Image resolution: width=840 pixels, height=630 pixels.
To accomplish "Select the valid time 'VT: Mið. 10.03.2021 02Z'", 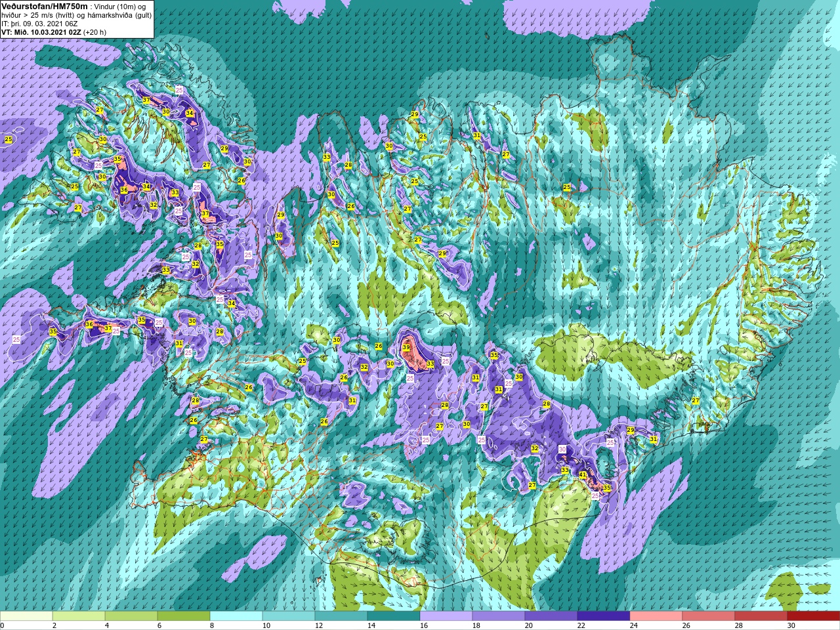I will tap(41, 32).
